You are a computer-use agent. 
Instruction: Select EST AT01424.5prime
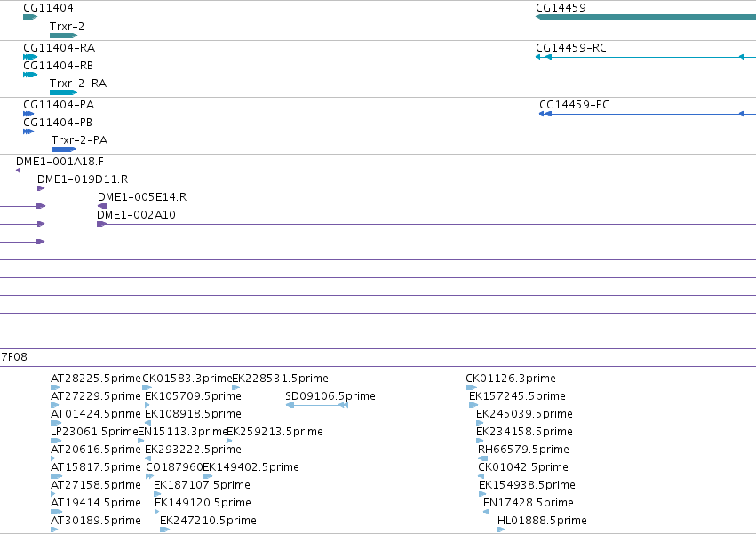pyautogui.click(x=95, y=414)
